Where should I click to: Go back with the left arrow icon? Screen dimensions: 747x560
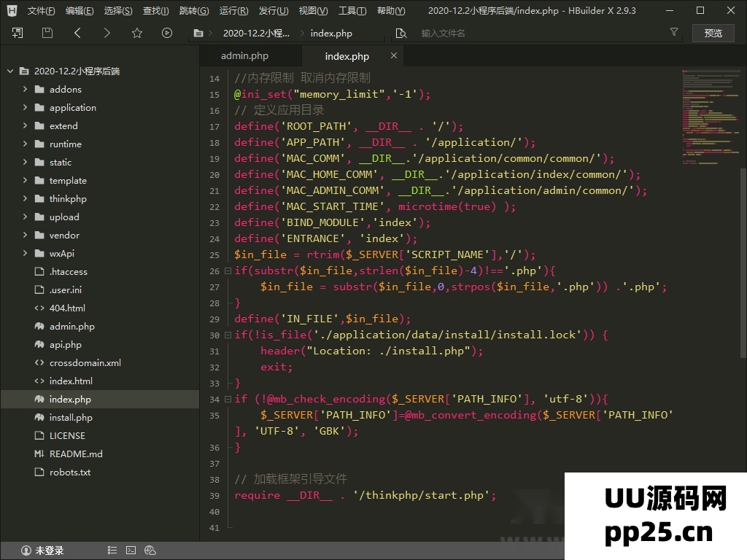[77, 33]
